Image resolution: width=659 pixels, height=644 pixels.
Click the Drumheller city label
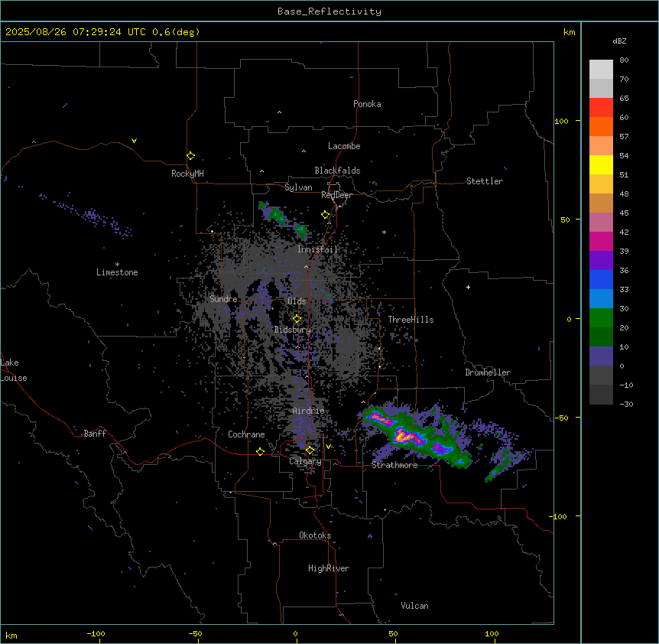pos(488,372)
